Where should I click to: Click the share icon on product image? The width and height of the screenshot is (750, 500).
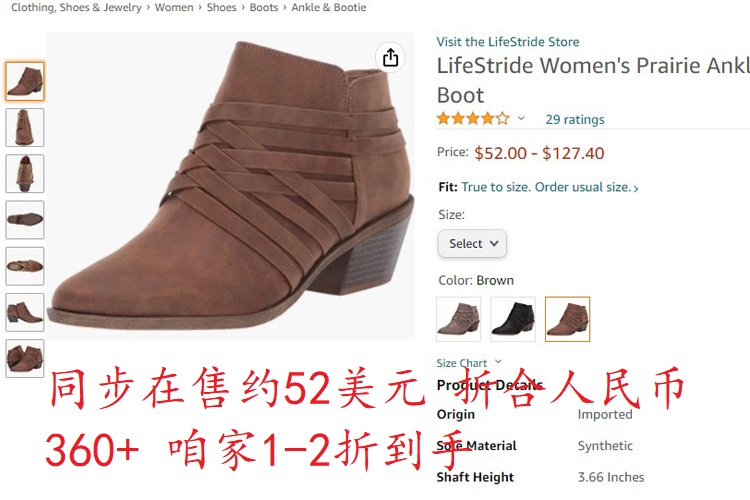pos(390,58)
